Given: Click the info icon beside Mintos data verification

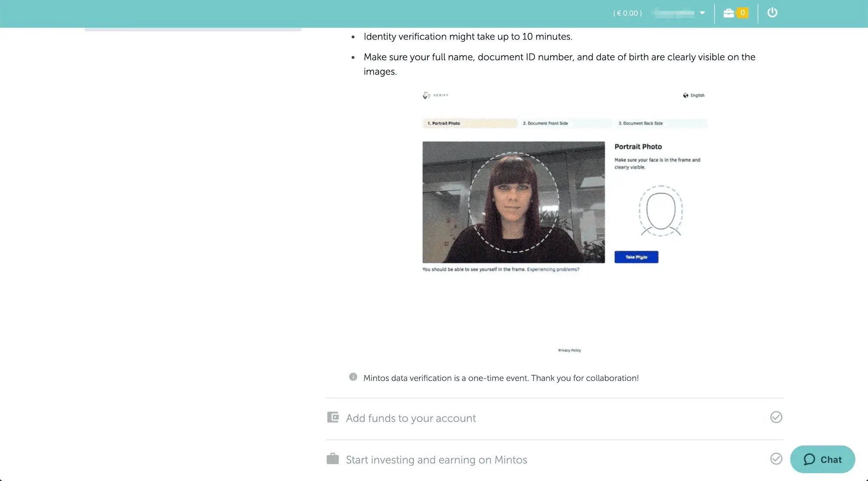Looking at the screenshot, I should click(353, 377).
